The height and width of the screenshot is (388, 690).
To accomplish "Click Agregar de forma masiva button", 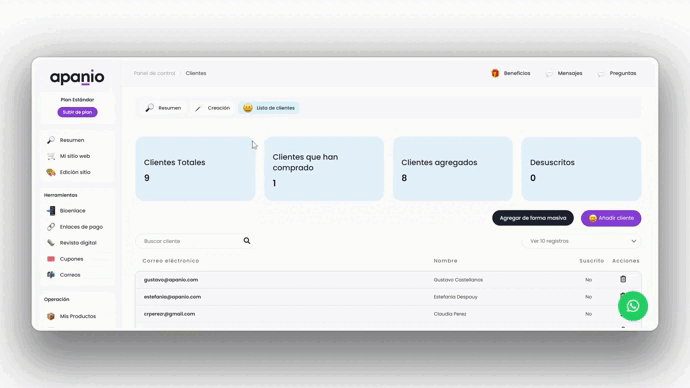I will (533, 218).
